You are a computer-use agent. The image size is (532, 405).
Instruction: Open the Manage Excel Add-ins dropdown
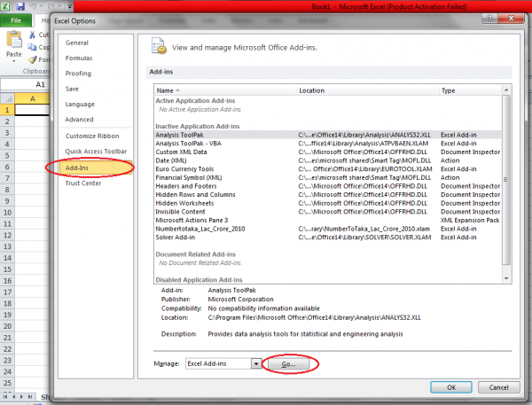(x=256, y=363)
